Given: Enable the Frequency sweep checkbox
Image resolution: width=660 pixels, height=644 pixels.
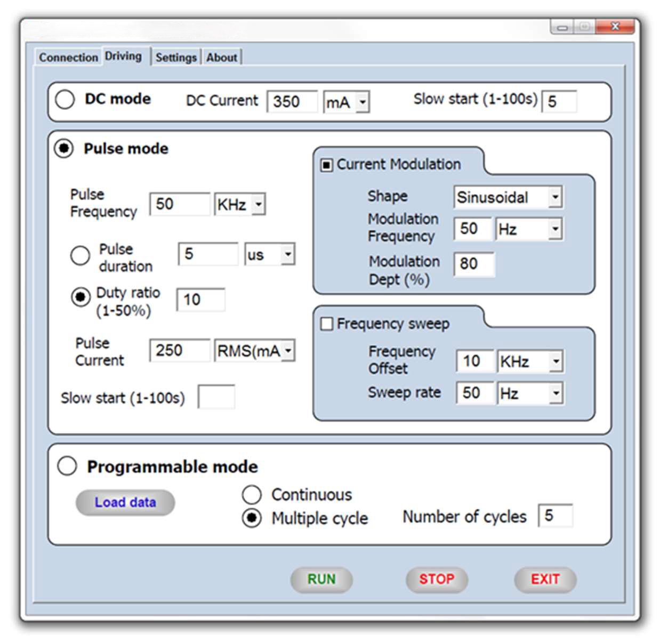Looking at the screenshot, I should click(x=326, y=324).
